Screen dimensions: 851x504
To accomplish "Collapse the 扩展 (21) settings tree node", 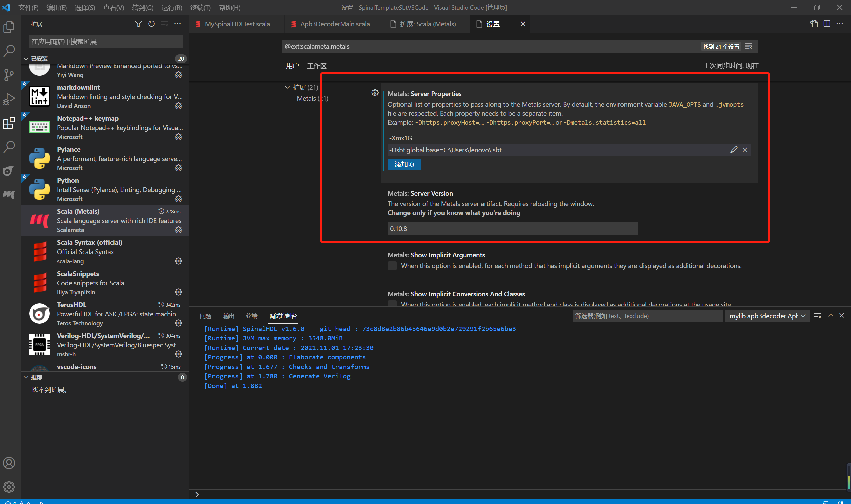I will 287,87.
